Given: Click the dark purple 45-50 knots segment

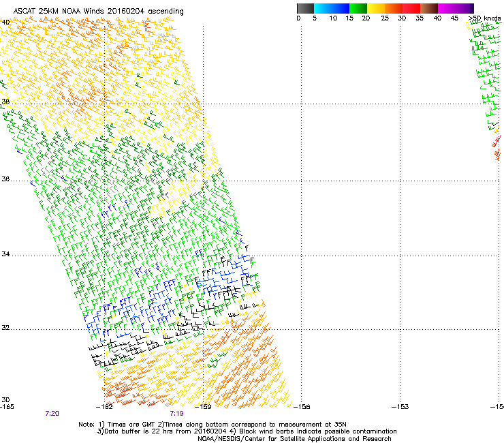Looking at the screenshot, I should click(464, 8).
